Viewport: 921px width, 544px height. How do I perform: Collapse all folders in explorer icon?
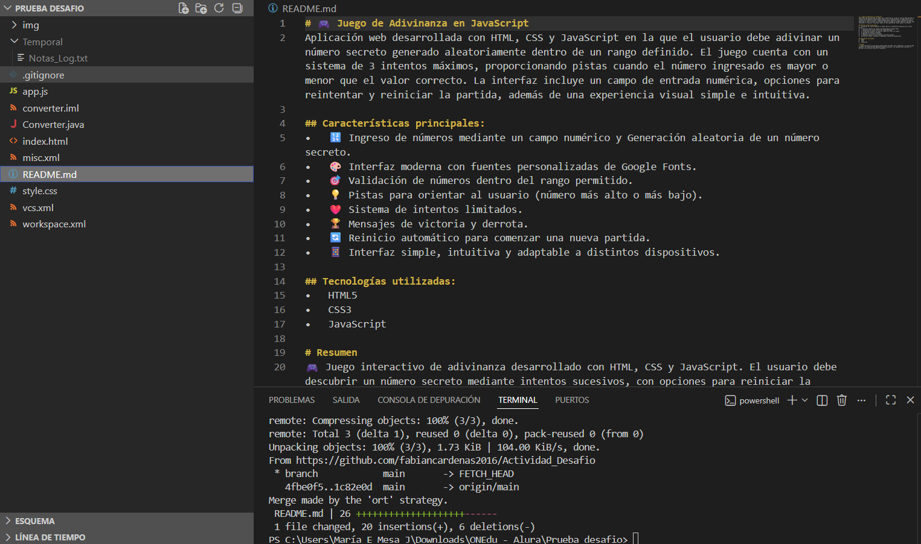(x=237, y=8)
